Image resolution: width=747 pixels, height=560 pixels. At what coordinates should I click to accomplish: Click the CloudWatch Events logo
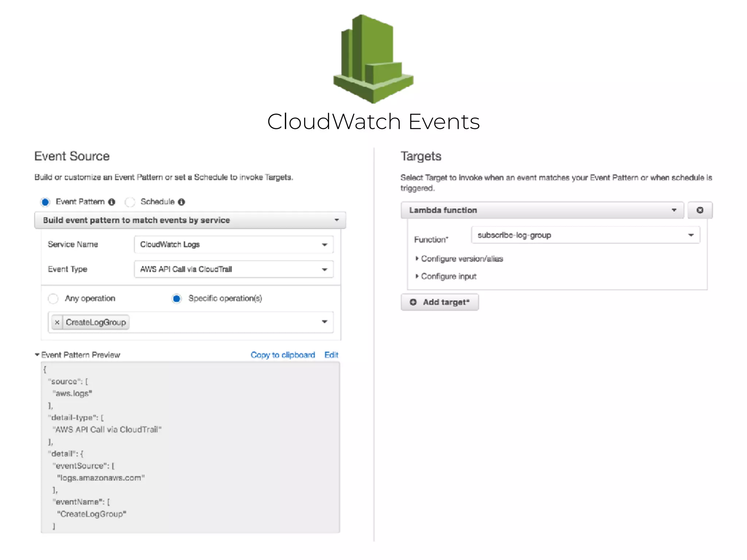tap(373, 59)
